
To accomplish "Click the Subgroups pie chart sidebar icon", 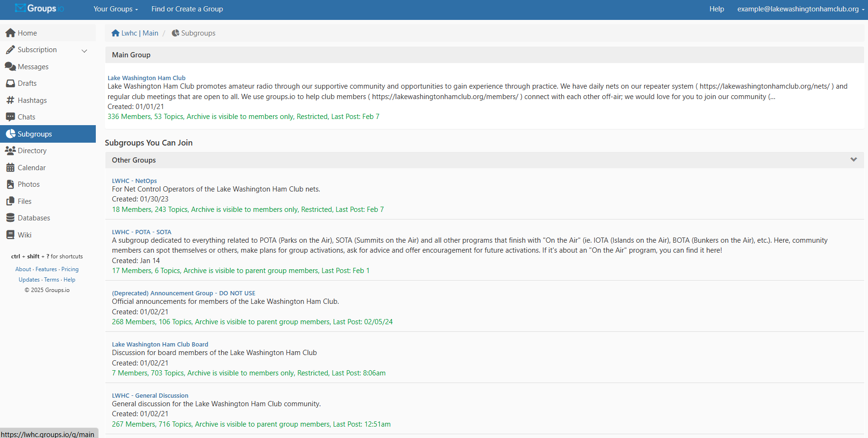I will click(x=10, y=134).
